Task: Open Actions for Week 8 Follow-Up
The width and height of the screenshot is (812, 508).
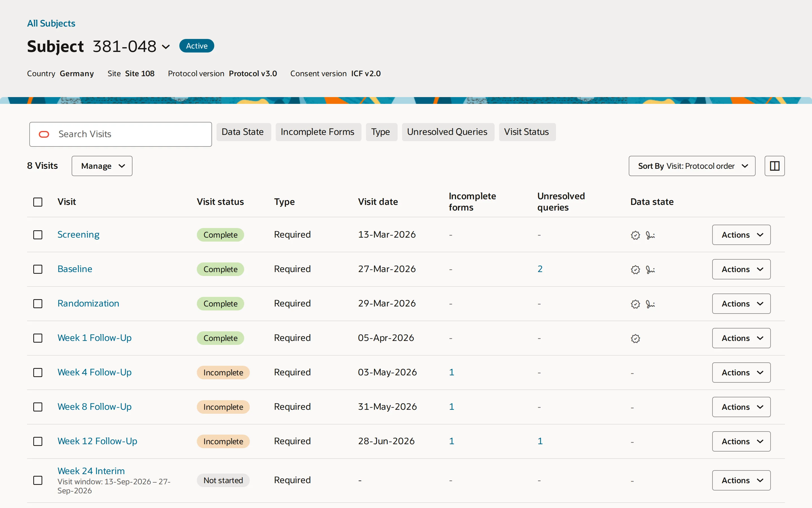Action: pyautogui.click(x=741, y=407)
